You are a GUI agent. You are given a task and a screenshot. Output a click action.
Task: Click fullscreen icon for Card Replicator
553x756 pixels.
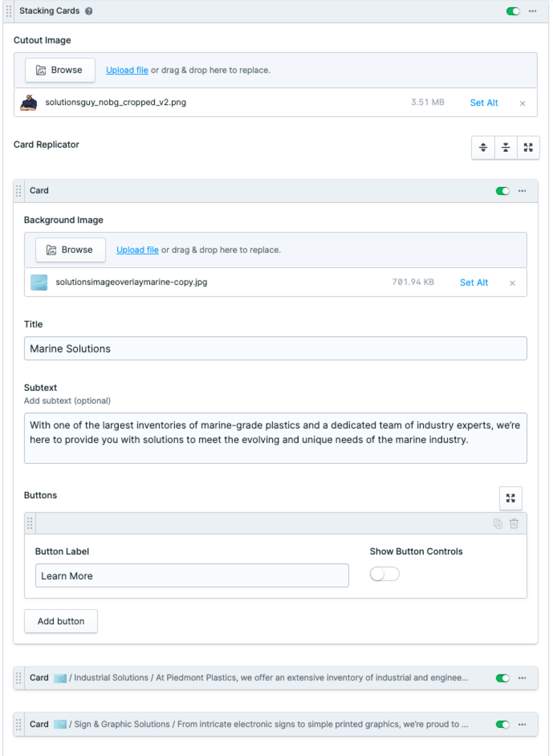point(528,147)
